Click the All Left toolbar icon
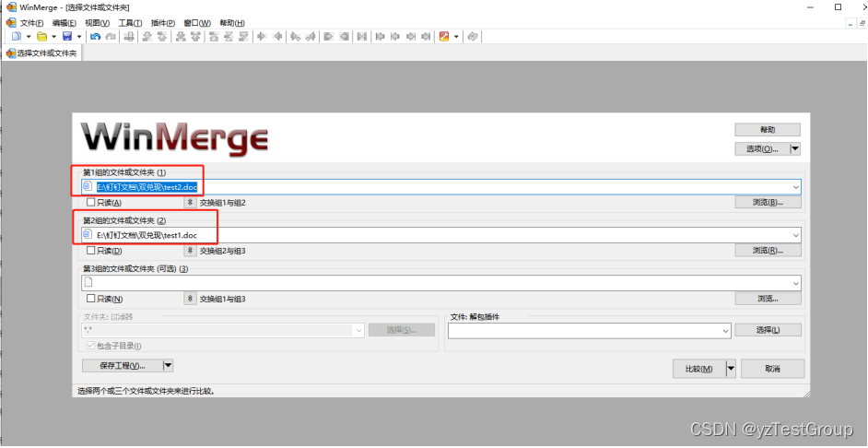This screenshot has width=868, height=448. pos(344,37)
